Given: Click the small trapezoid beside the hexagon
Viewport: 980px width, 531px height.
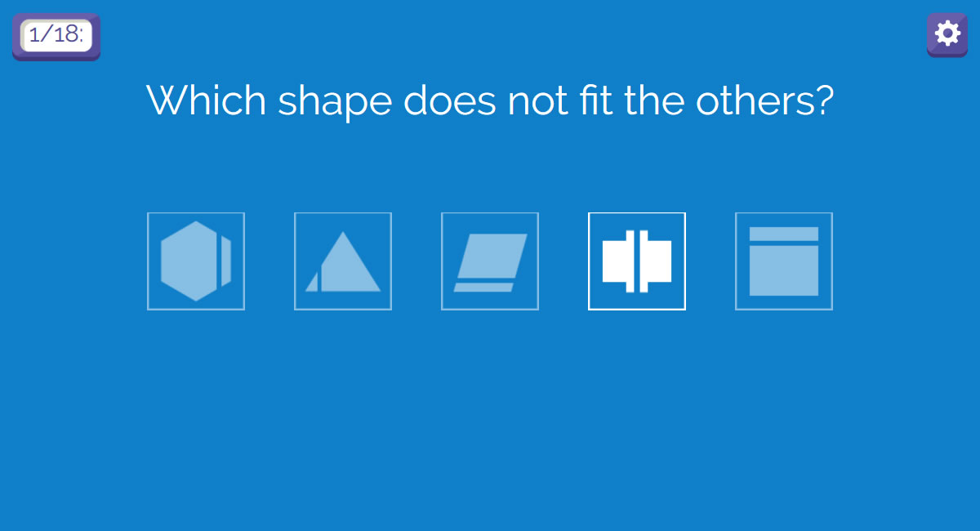Looking at the screenshot, I should point(226,261).
